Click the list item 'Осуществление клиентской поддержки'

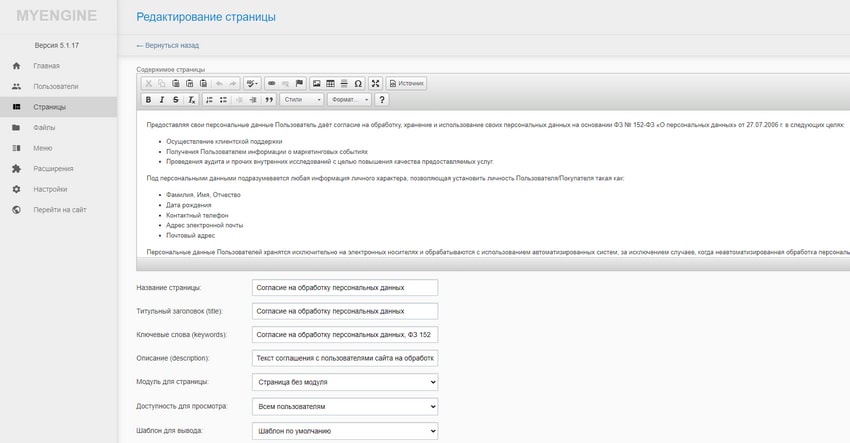(224, 142)
